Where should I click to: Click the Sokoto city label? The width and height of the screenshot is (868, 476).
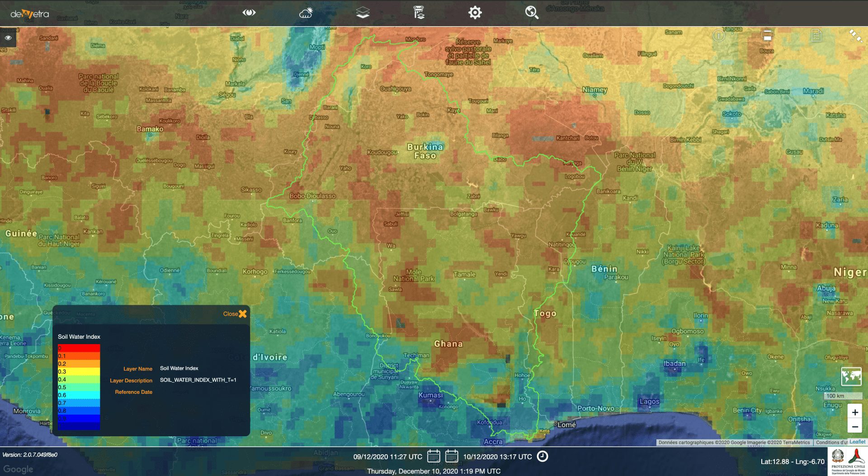731,114
